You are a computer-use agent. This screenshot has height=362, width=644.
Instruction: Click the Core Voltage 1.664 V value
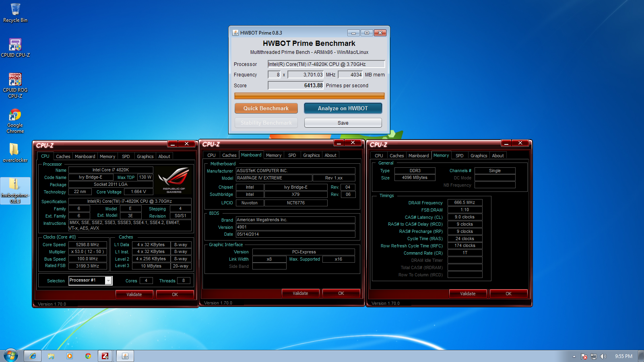[x=138, y=191]
